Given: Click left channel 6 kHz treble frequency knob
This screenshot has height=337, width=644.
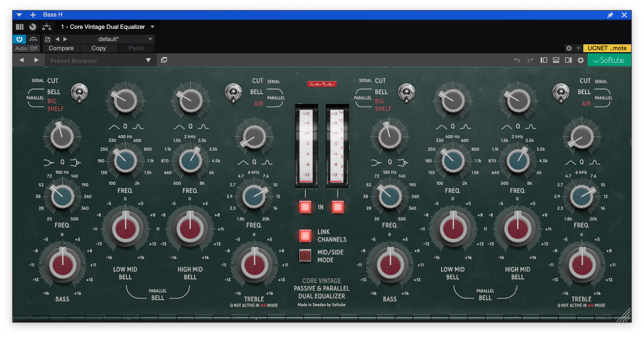Looking at the screenshot, I should pos(254,197).
